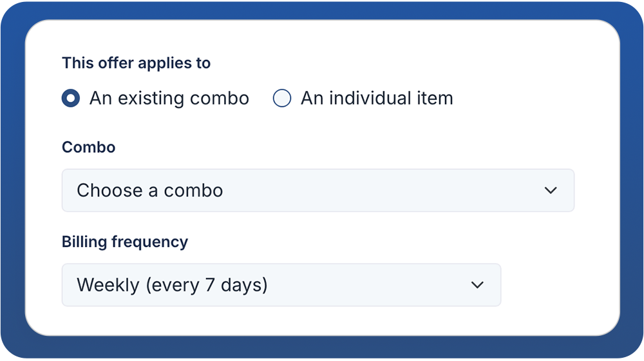The image size is (644, 361).
Task: Click the down arrow beside 'Choose a combo'
Action: pyautogui.click(x=551, y=190)
